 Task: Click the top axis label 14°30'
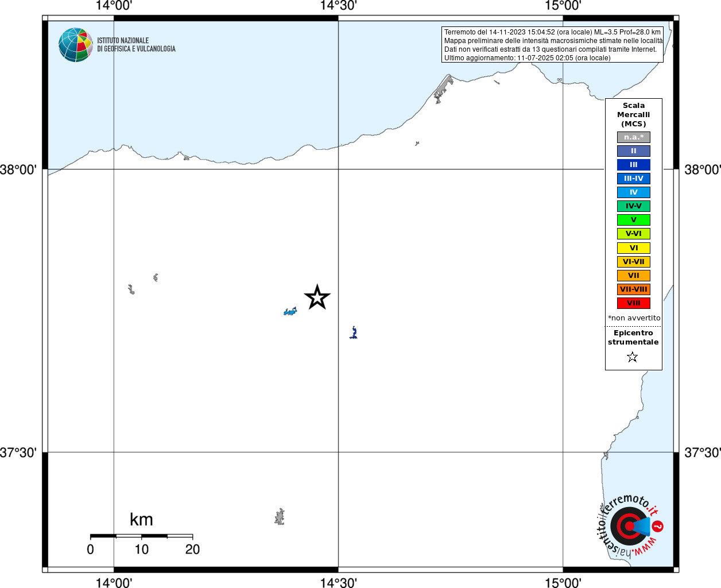[x=338, y=6]
